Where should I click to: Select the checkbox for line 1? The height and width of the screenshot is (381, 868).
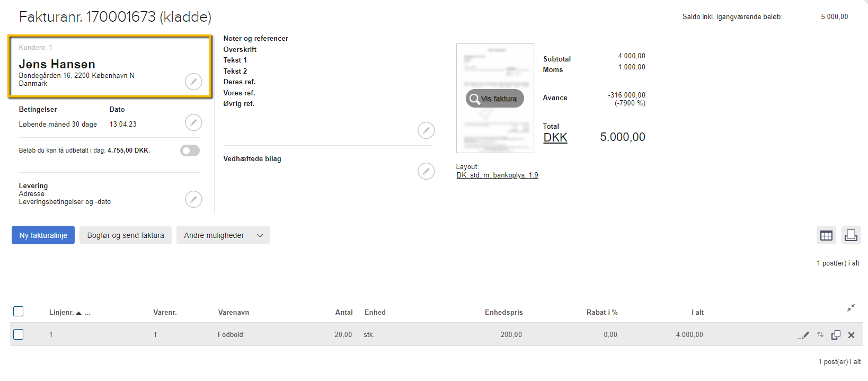[x=19, y=334]
